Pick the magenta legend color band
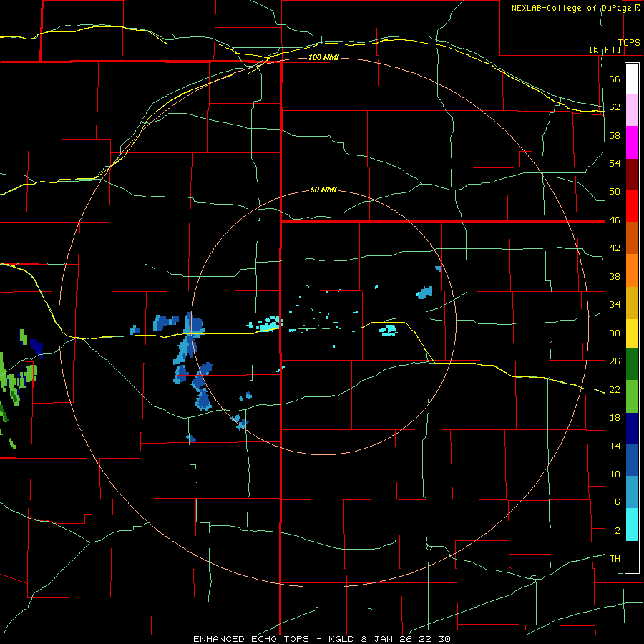Screen dimensions: 644x644 click(632, 142)
